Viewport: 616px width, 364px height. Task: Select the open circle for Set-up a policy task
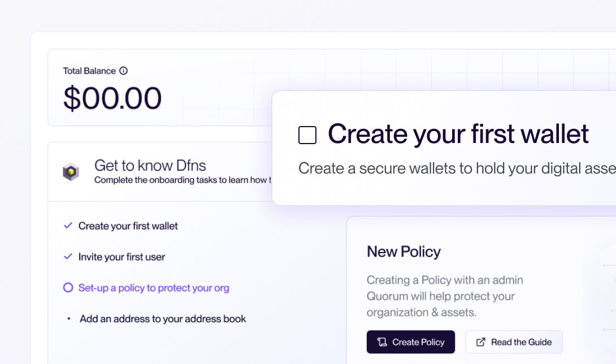(67, 288)
